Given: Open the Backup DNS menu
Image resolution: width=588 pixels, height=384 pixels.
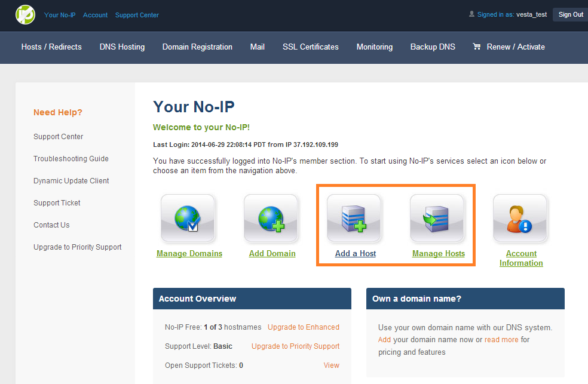Looking at the screenshot, I should tap(433, 47).
